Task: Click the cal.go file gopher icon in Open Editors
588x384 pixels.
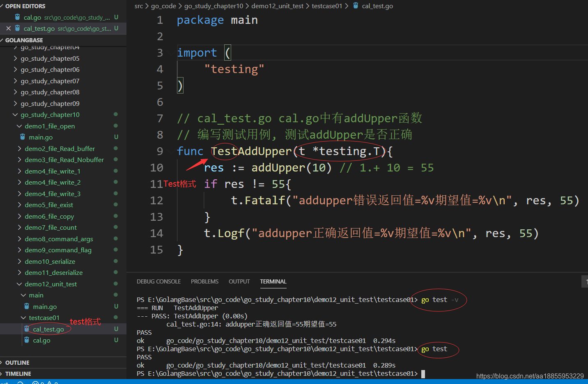Action: pyautogui.click(x=17, y=17)
